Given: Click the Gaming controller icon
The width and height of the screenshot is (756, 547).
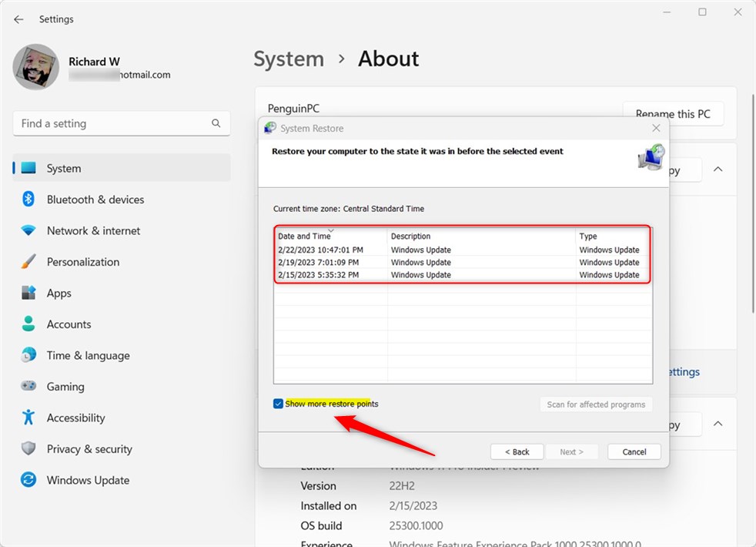Looking at the screenshot, I should [28, 387].
